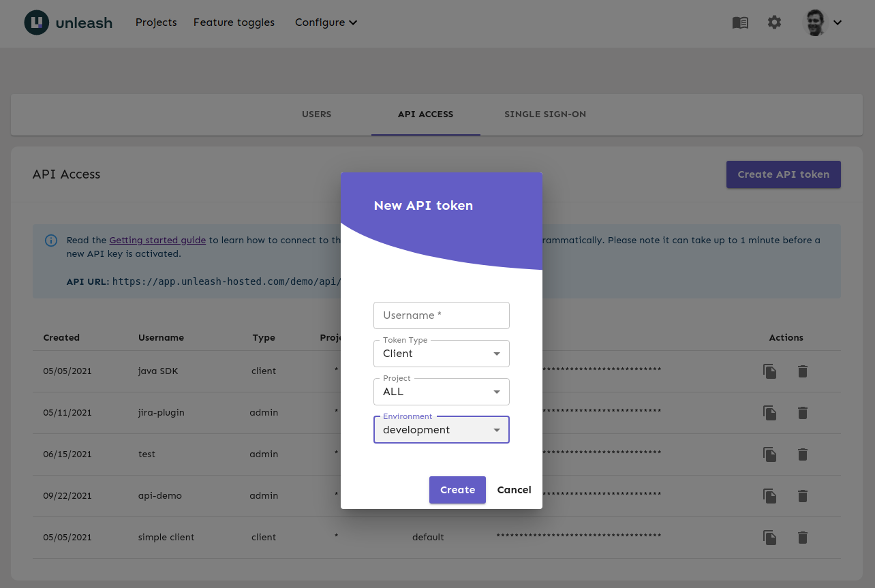Focus the Username input field
The image size is (875, 588).
pyautogui.click(x=442, y=315)
